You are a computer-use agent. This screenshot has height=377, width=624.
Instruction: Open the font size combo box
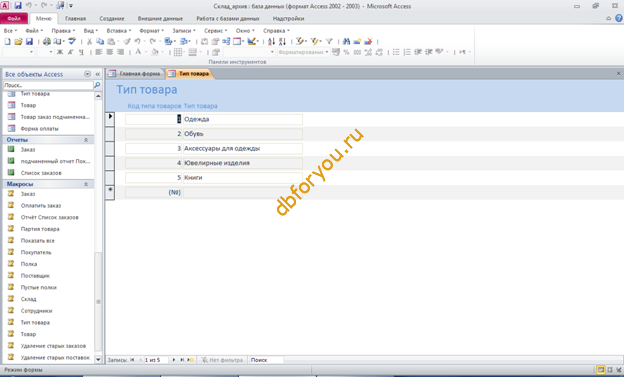pyautogui.click(x=45, y=52)
